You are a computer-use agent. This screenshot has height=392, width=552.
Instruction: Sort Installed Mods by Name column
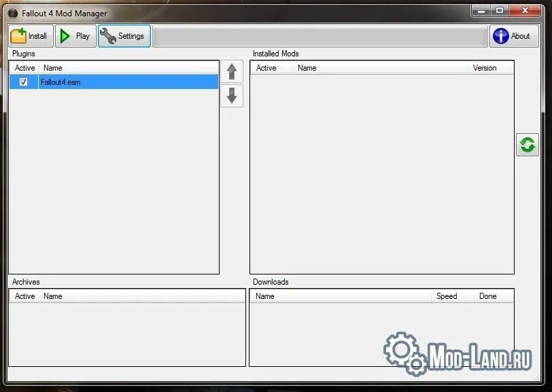point(380,68)
